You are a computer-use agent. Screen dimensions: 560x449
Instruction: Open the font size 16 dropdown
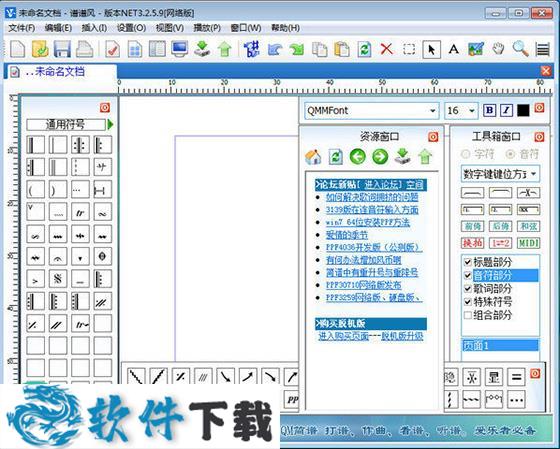coord(472,111)
